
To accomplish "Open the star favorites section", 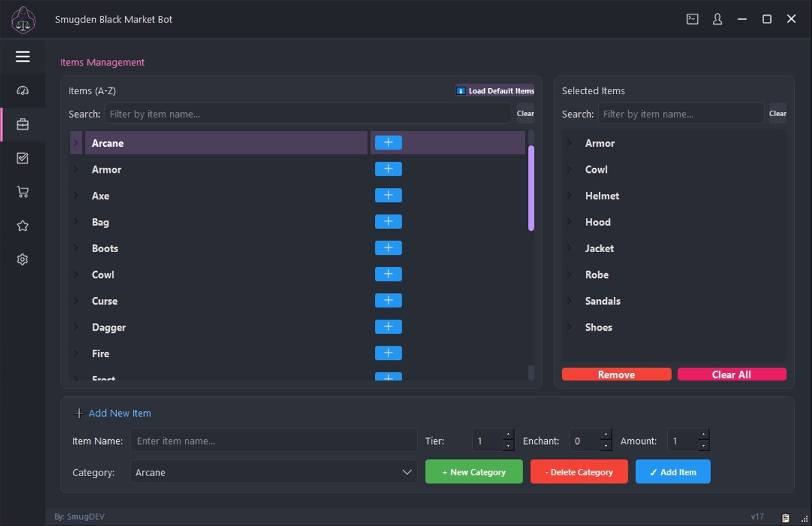I will pyautogui.click(x=23, y=225).
